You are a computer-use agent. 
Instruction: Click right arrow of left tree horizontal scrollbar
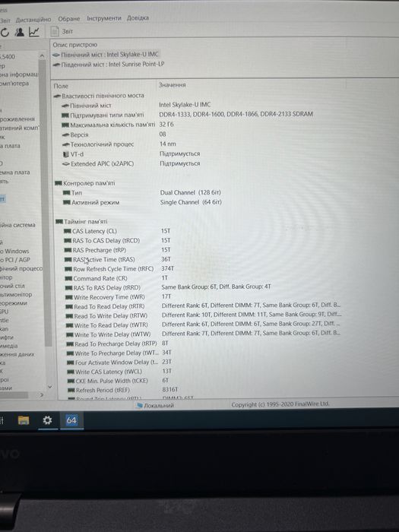point(42,395)
